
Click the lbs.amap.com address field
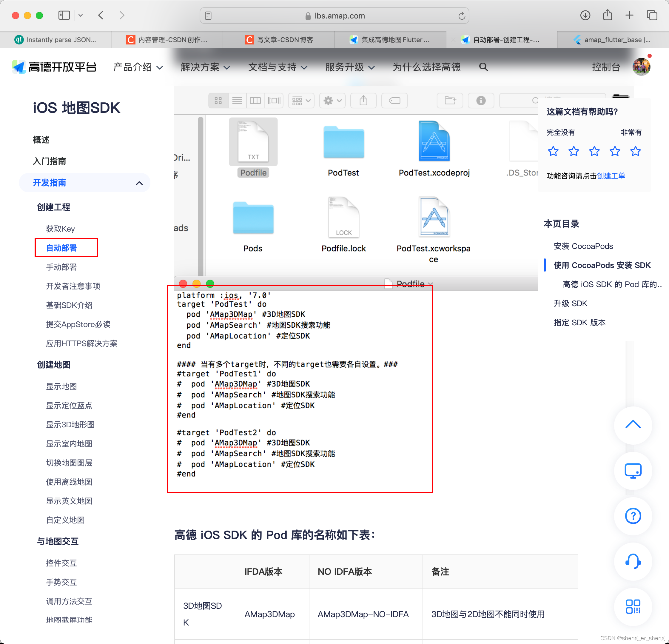(x=334, y=16)
